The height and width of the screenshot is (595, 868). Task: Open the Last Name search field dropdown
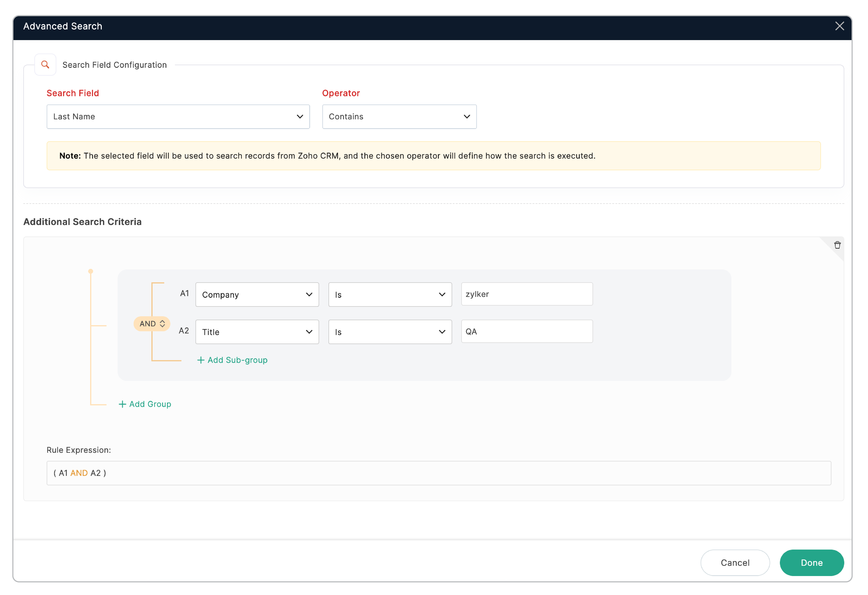point(178,117)
